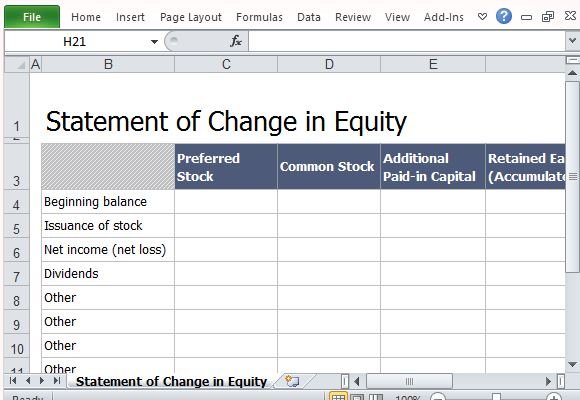Select row 4 header
Viewport: 580px width, 400px height.
point(17,202)
